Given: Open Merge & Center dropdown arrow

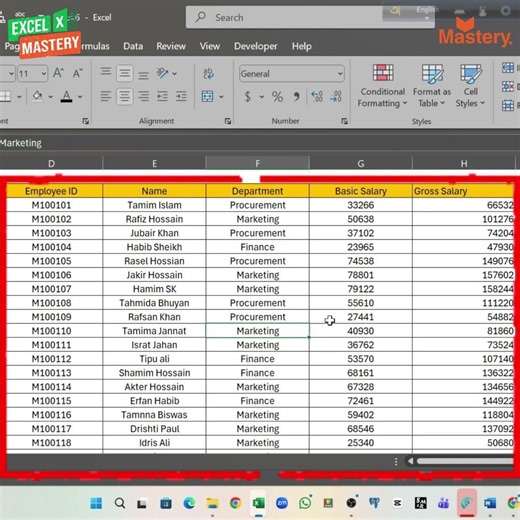Looking at the screenshot, I should 221,97.
